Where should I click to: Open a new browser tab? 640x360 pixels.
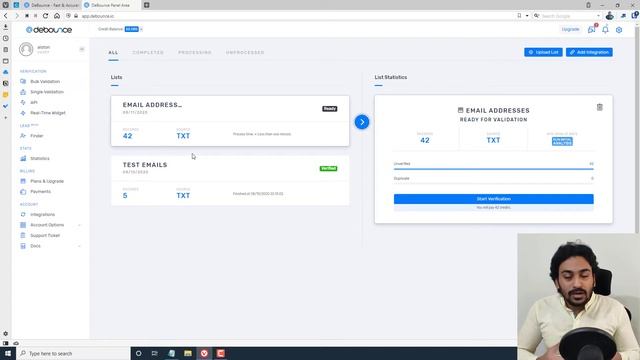pos(147,5)
